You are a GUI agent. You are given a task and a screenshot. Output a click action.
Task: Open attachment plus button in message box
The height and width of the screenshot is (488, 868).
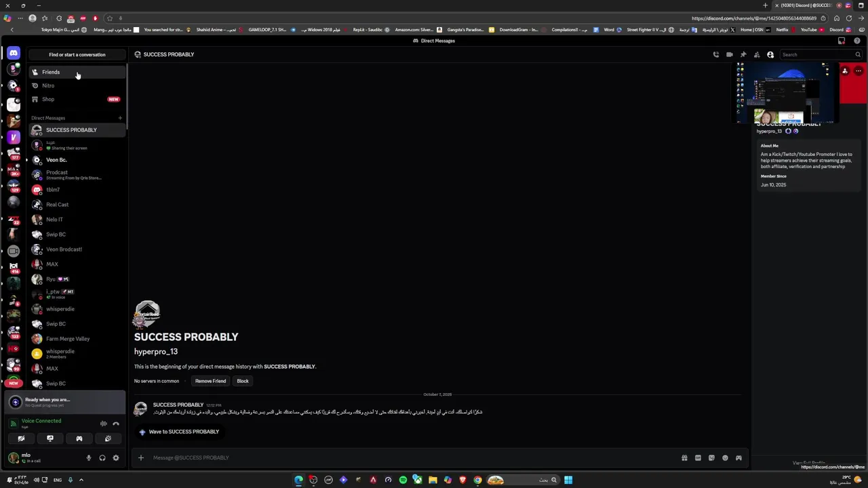[x=141, y=457]
